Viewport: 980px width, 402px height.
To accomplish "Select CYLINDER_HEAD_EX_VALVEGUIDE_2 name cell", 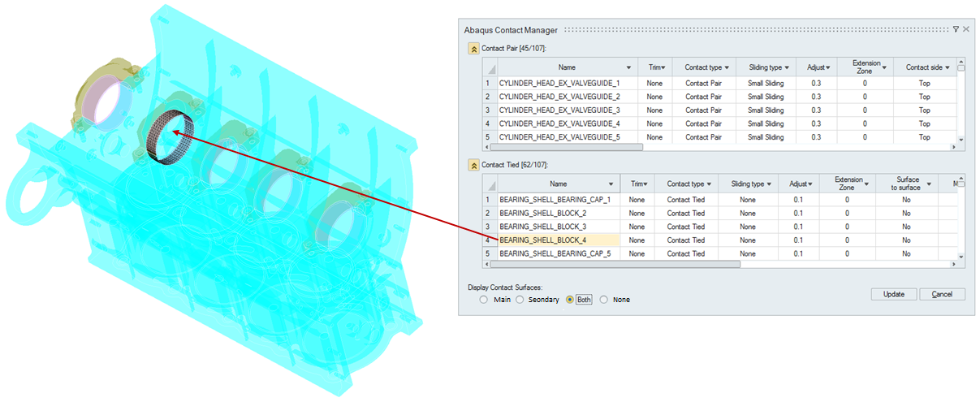I will [x=559, y=97].
